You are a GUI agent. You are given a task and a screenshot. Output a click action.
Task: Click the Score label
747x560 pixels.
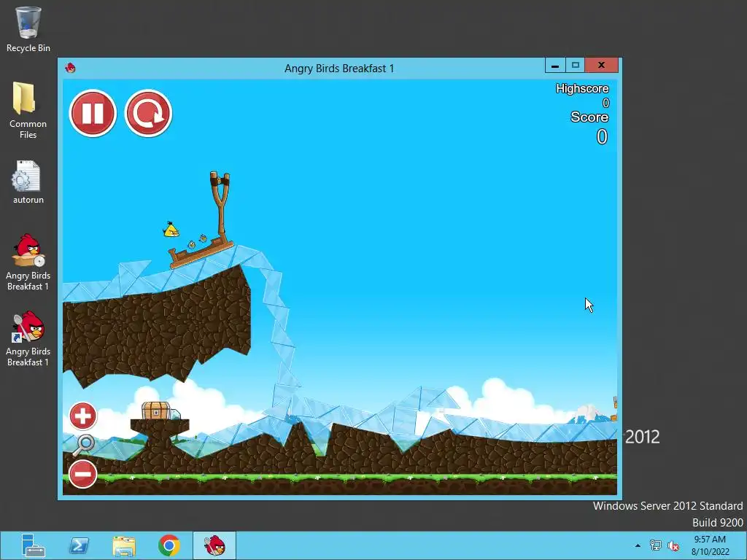[589, 117]
